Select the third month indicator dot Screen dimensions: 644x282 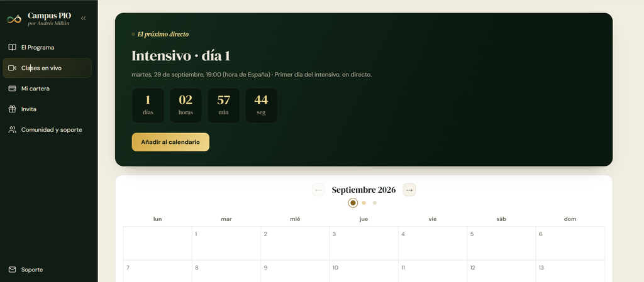click(x=375, y=203)
